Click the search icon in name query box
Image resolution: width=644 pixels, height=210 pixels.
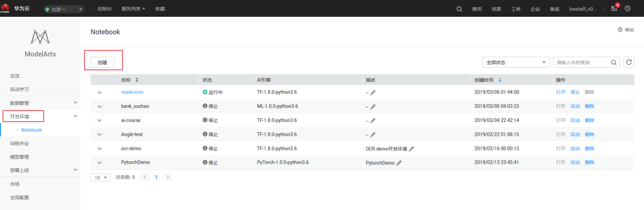click(615, 63)
